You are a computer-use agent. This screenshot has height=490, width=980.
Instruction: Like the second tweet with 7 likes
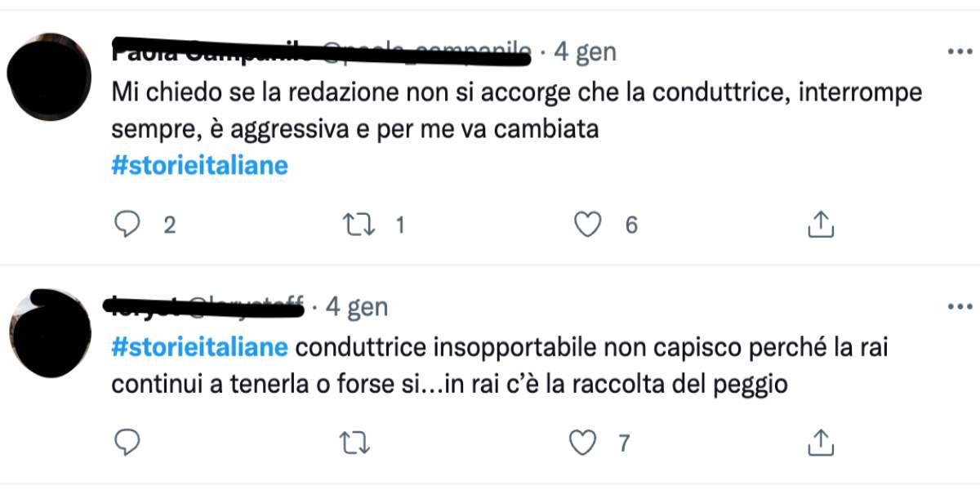581,443
